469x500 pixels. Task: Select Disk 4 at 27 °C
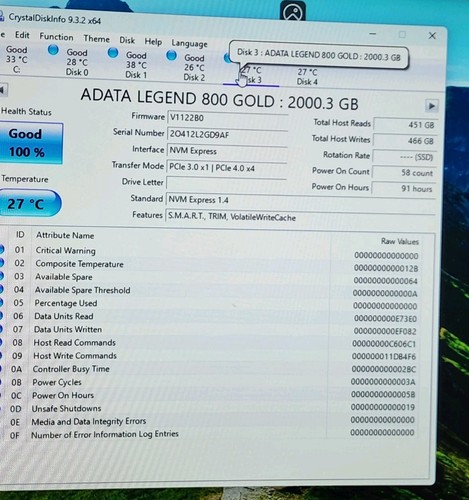point(307,77)
